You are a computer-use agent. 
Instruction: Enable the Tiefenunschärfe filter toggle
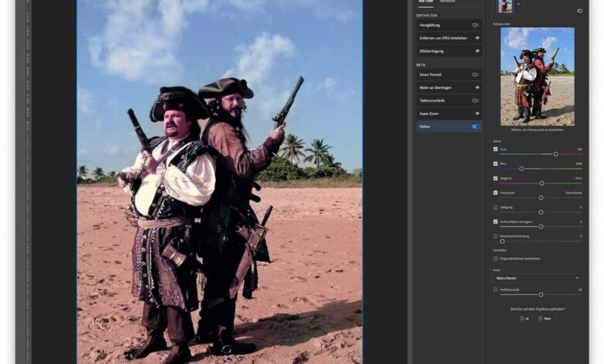point(475,101)
